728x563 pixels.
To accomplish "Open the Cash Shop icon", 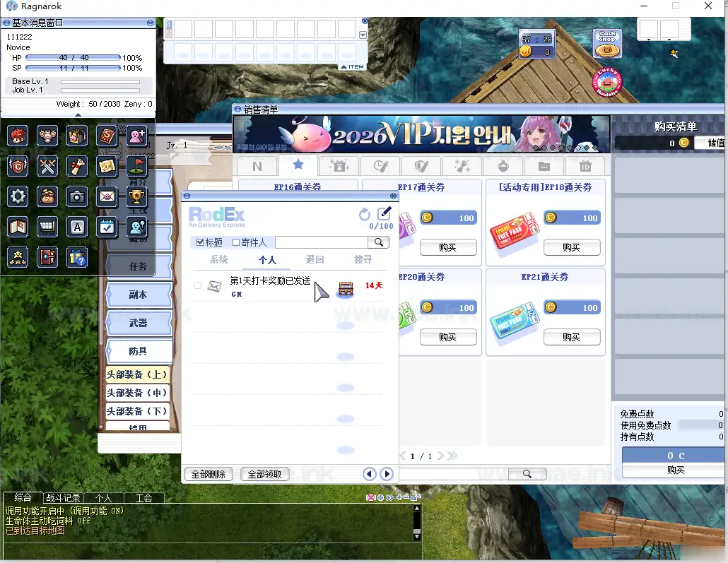I will (x=607, y=43).
